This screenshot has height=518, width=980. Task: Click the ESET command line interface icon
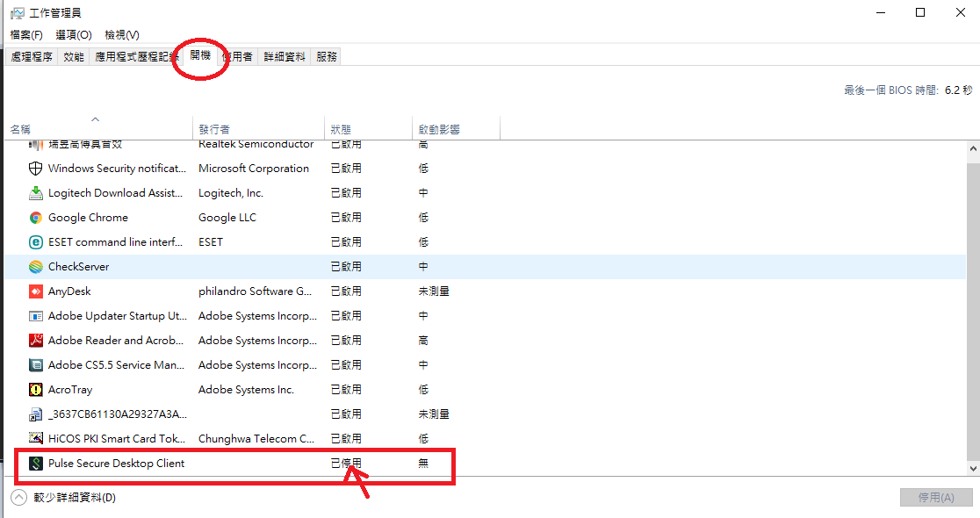[x=36, y=242]
